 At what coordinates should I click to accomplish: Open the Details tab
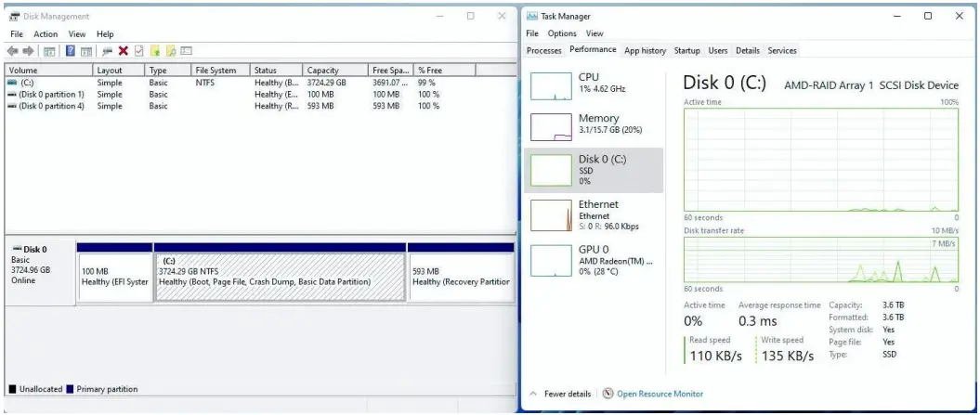[748, 51]
